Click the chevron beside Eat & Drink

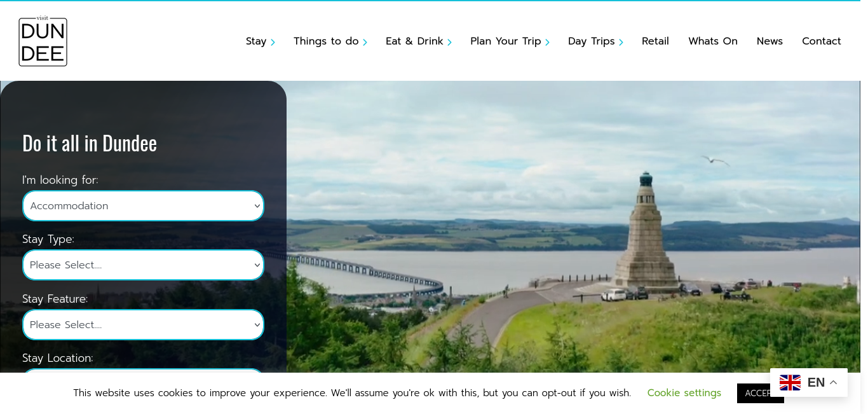click(449, 42)
